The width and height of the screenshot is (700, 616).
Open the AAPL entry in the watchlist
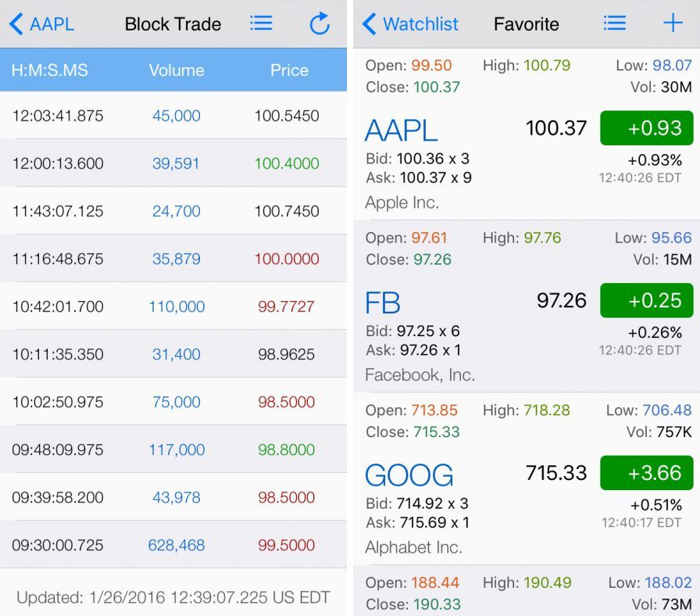click(402, 131)
